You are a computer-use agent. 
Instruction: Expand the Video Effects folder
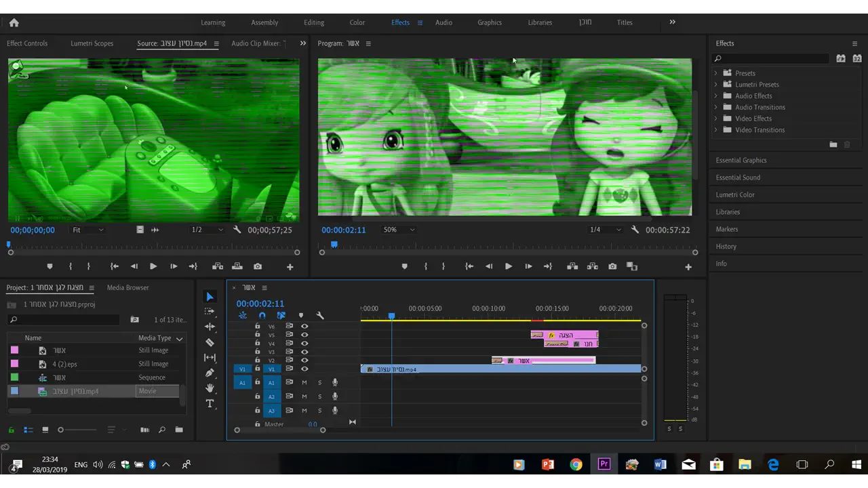point(715,119)
